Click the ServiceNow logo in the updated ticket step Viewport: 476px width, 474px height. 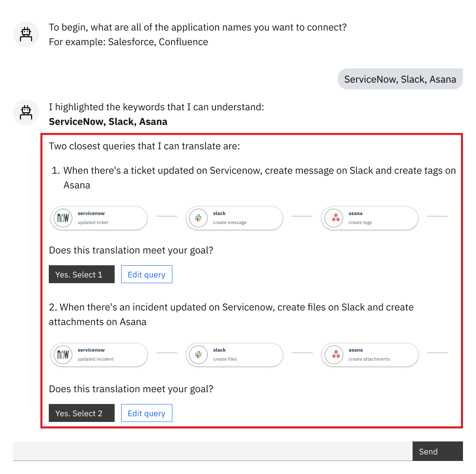pos(63,218)
